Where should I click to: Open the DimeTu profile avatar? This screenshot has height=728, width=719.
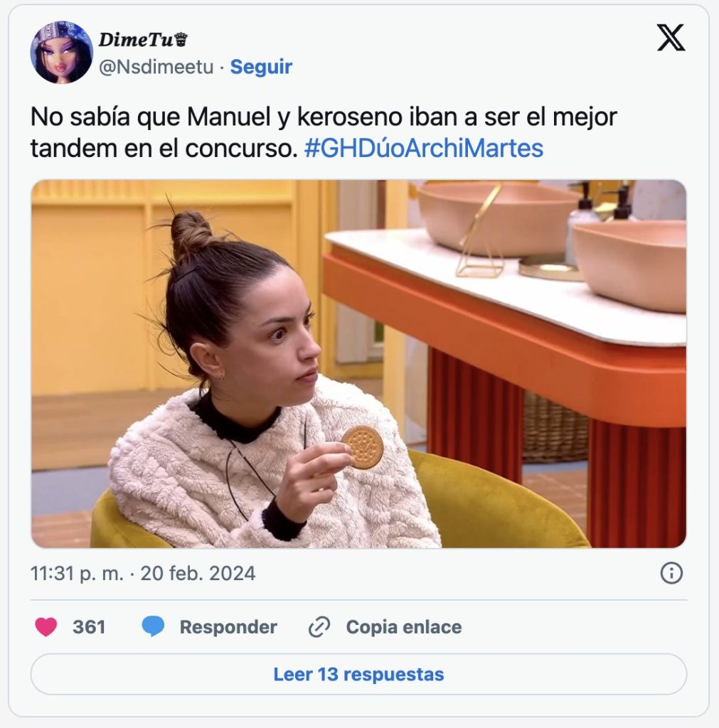61,53
